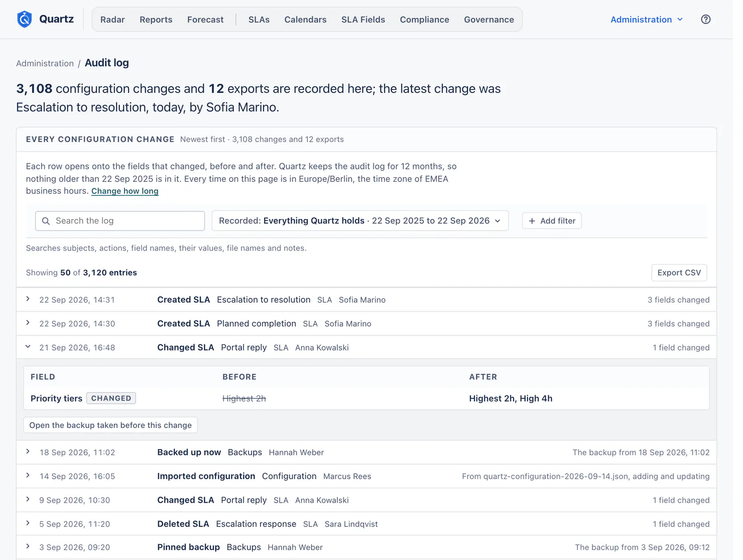
Task: Expand the 9 Sep 2026, 10:30 row
Action: click(366, 500)
